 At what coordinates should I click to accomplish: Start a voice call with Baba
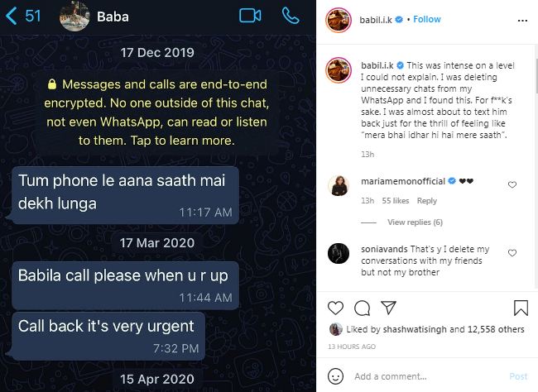[x=291, y=16]
